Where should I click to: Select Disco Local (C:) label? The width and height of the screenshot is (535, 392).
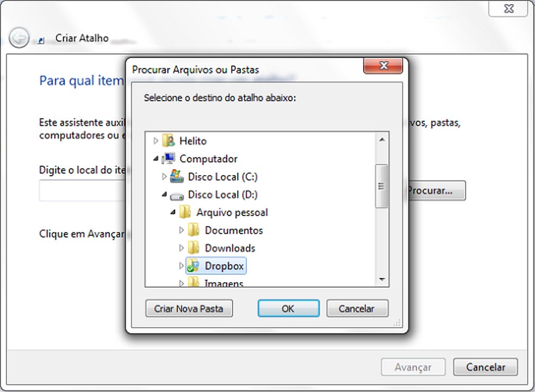[x=222, y=176]
